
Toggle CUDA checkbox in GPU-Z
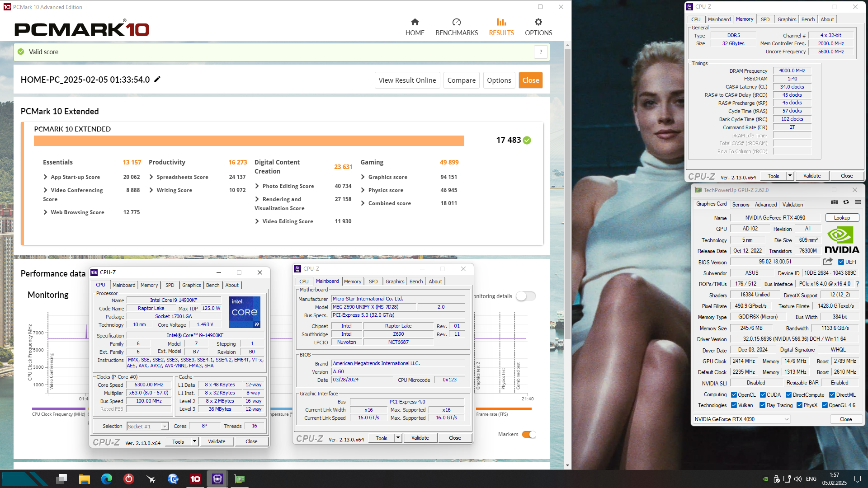763,395
